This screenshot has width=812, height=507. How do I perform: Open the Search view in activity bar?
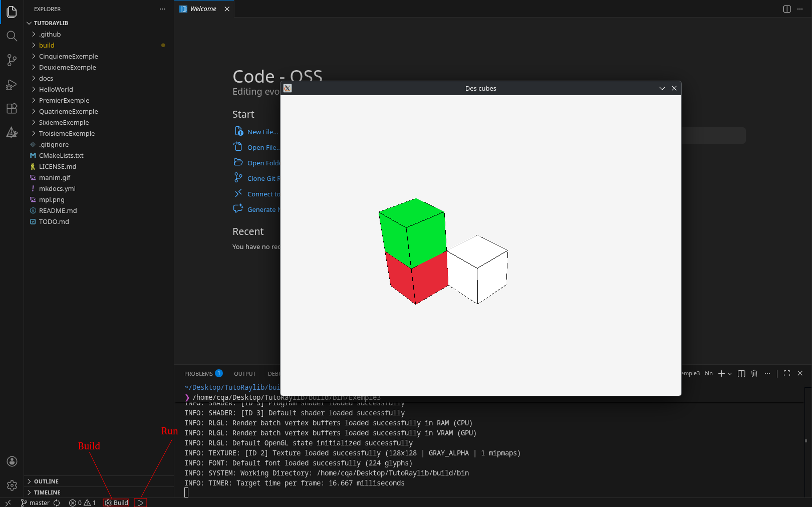(x=12, y=36)
